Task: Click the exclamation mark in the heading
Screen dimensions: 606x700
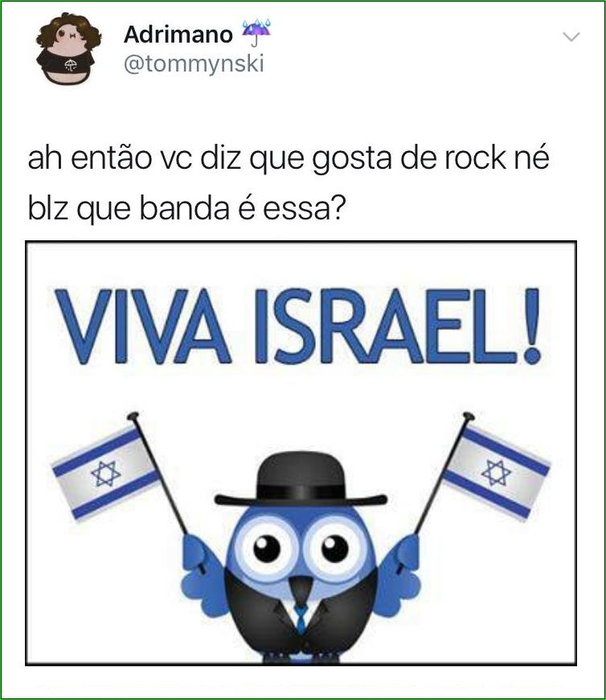Action: click(x=532, y=326)
